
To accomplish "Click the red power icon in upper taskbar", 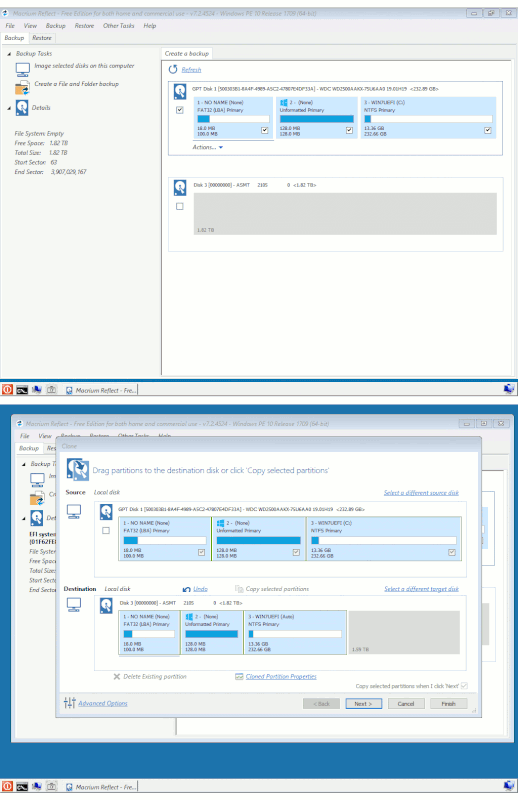I will (x=7, y=389).
